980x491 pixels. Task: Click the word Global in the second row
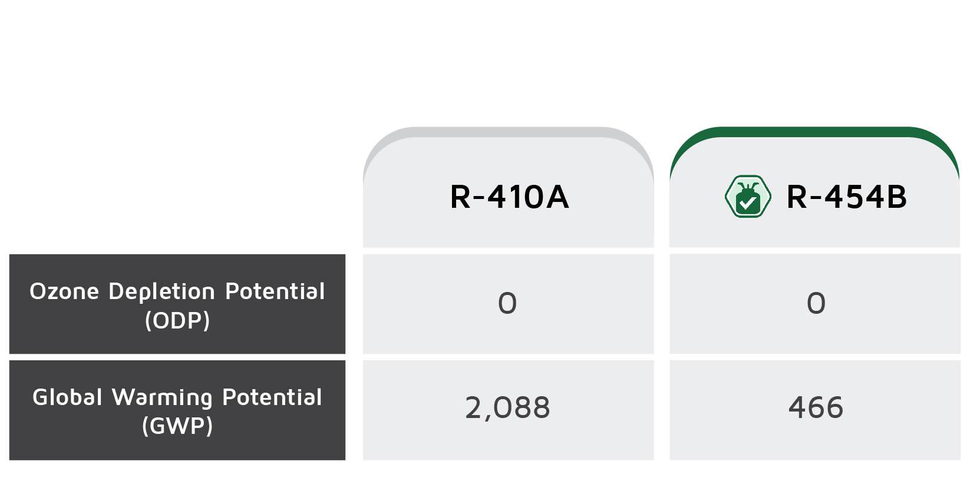coord(68,397)
